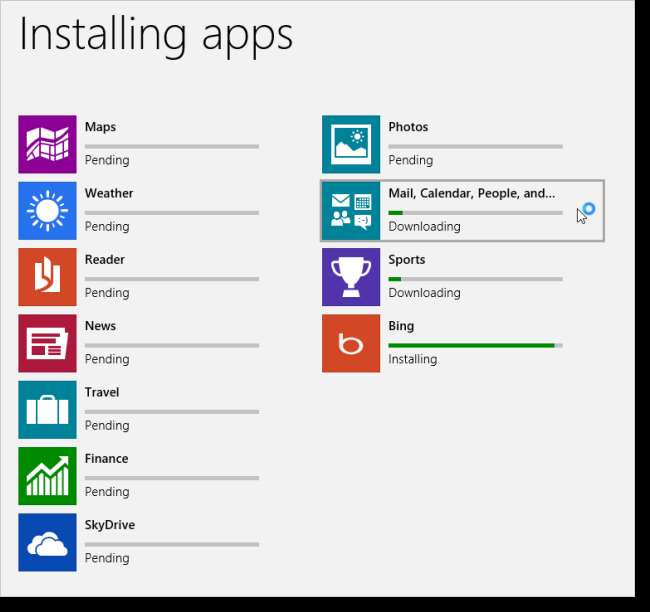Click the Maps progress bar

(x=172, y=146)
